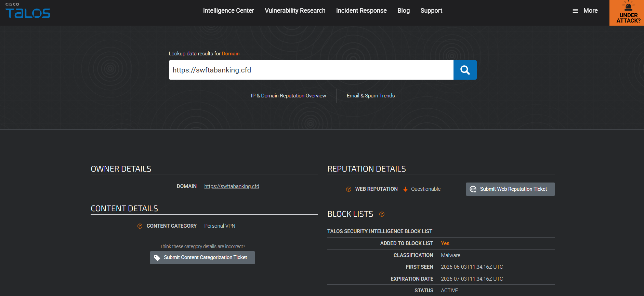Click the Status label

coord(424,291)
